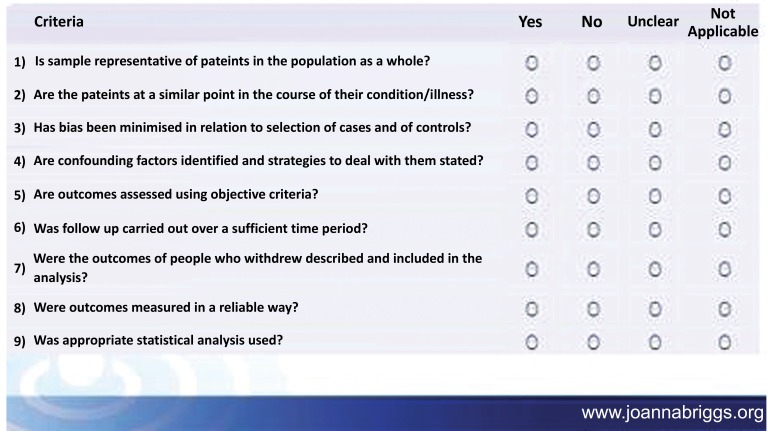
Task: Pick Not Applicable for follow up time period
Action: [x=724, y=229]
